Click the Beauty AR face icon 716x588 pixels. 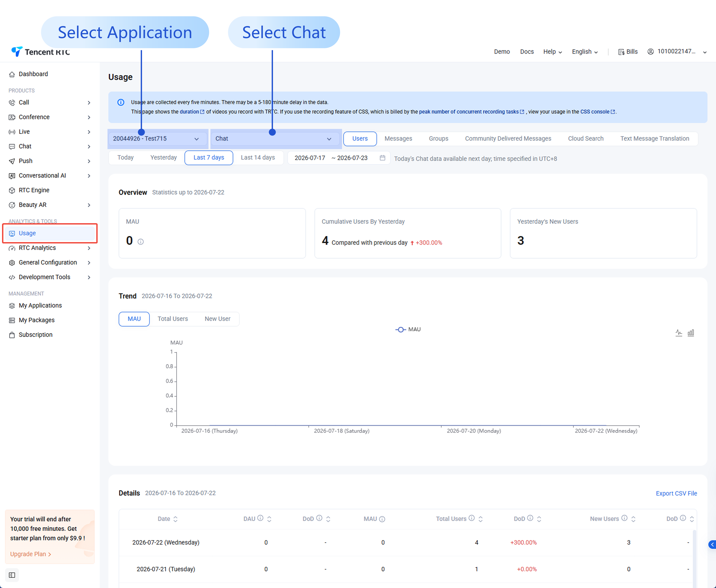[x=12, y=205]
